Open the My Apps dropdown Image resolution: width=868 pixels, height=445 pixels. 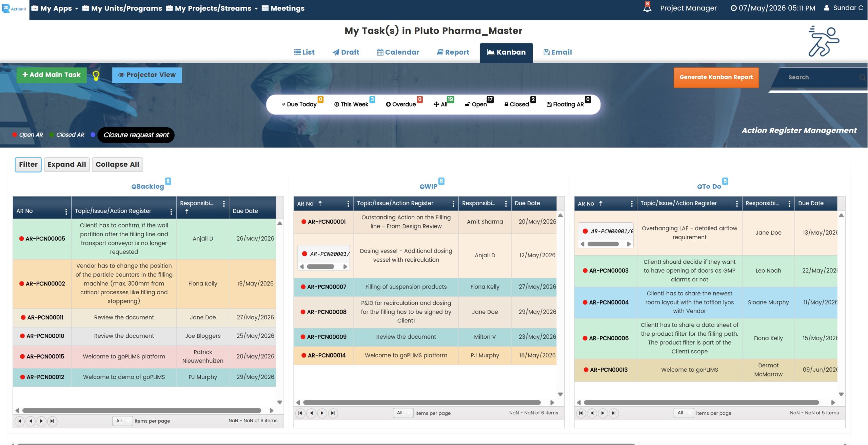55,8
